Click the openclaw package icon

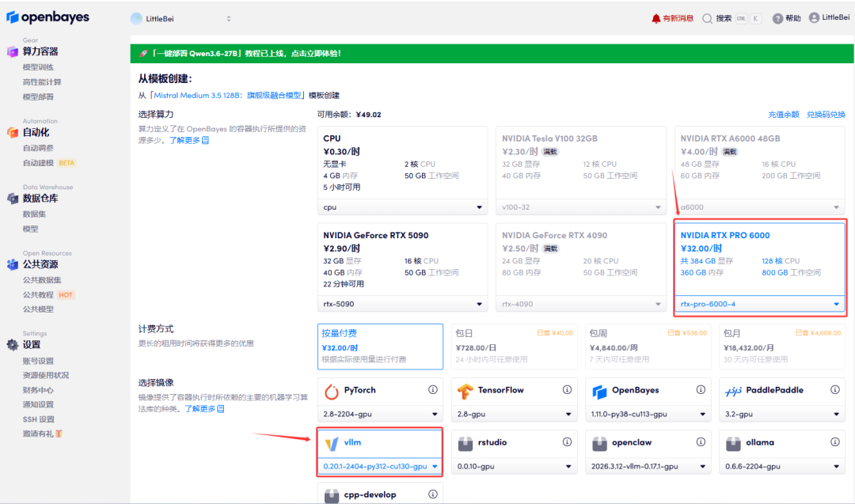599,444
